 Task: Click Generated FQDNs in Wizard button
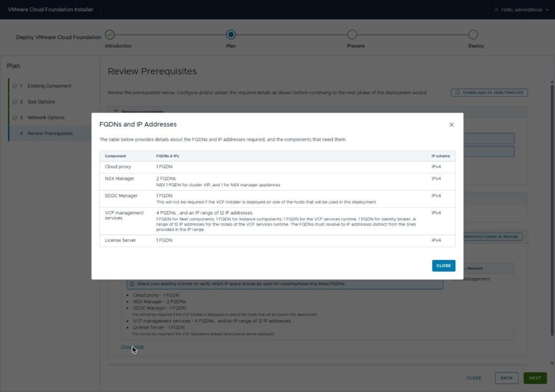point(492,237)
